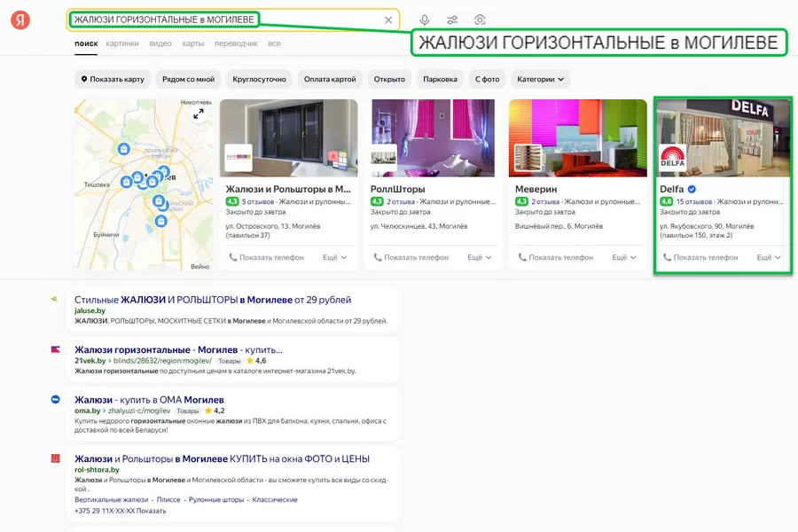Click the jaluse.by green URL
798x532 pixels.
pos(90,310)
